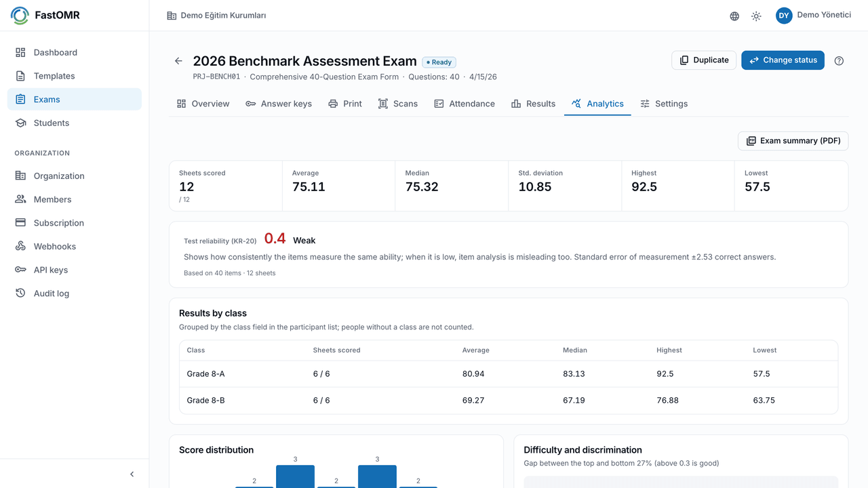Click the Grade 8-A class row
The width and height of the screenshot is (868, 488).
[x=509, y=373]
